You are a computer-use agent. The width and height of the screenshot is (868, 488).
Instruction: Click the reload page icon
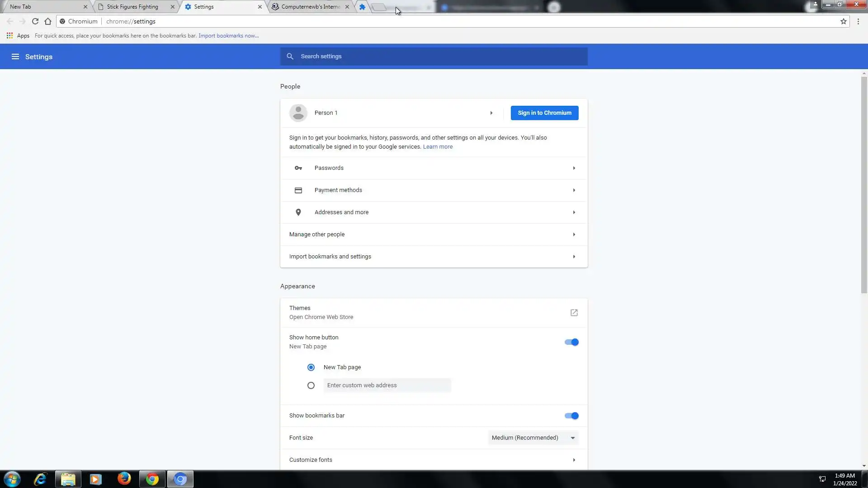coord(35,21)
